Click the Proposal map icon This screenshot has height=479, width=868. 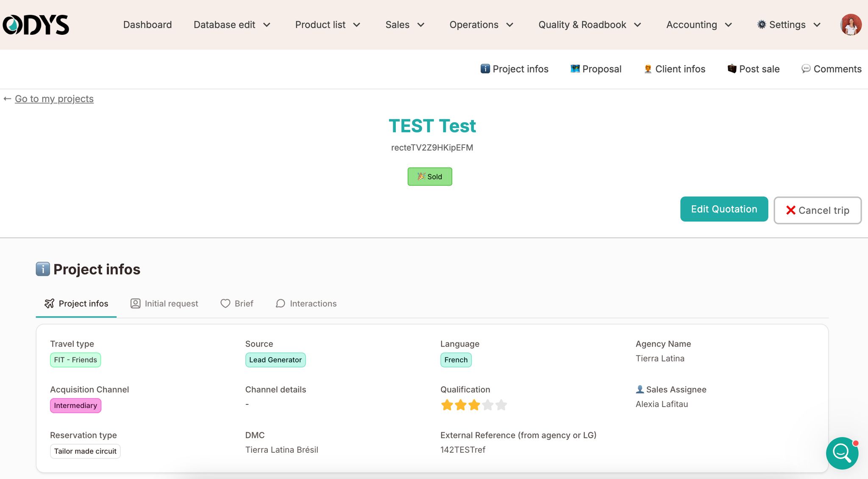tap(575, 69)
